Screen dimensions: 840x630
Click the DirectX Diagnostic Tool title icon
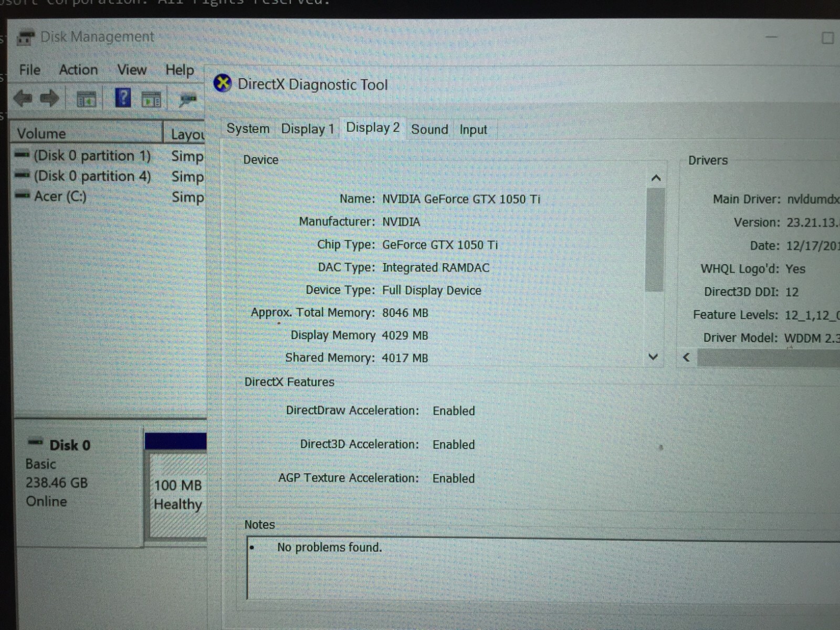click(223, 83)
